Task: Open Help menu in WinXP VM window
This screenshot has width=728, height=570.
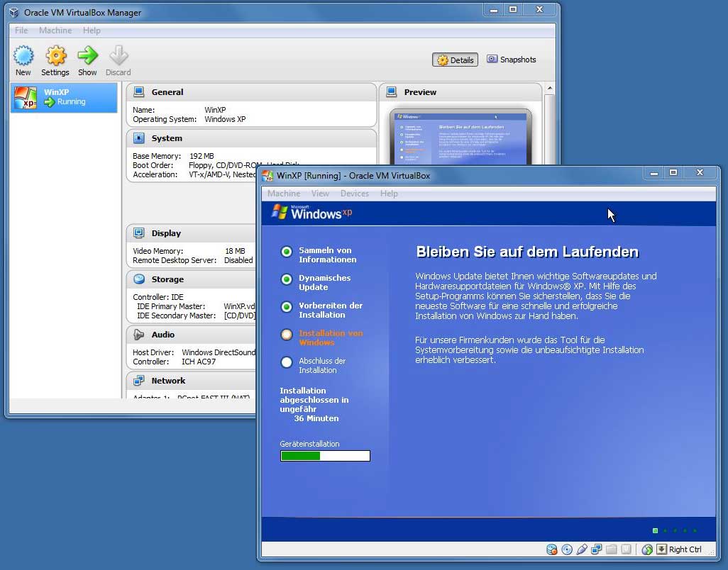Action: click(x=389, y=194)
